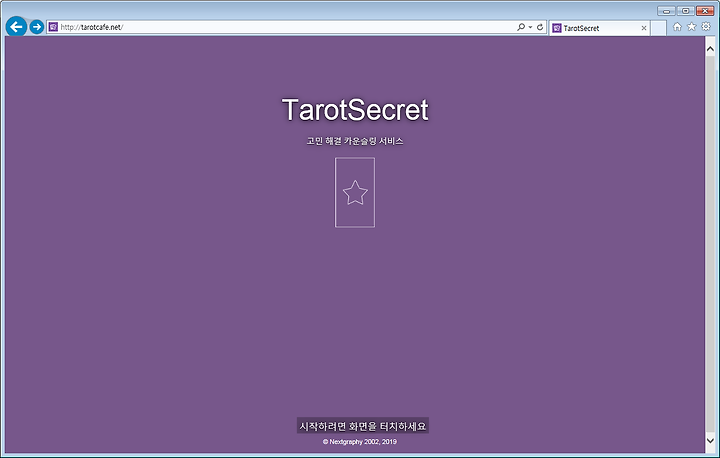Click the address bar search magnifier icon
The width and height of the screenshot is (720, 458).
[x=521, y=27]
